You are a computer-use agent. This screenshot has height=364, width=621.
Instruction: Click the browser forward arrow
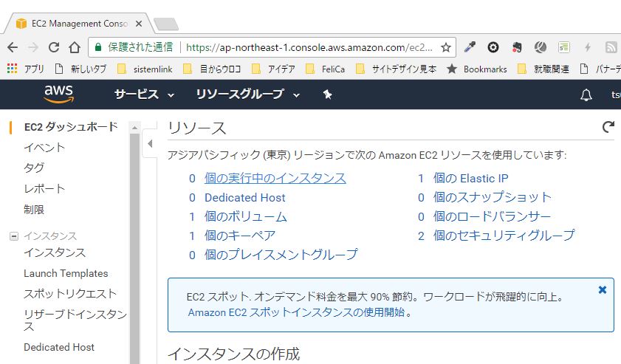click(33, 47)
